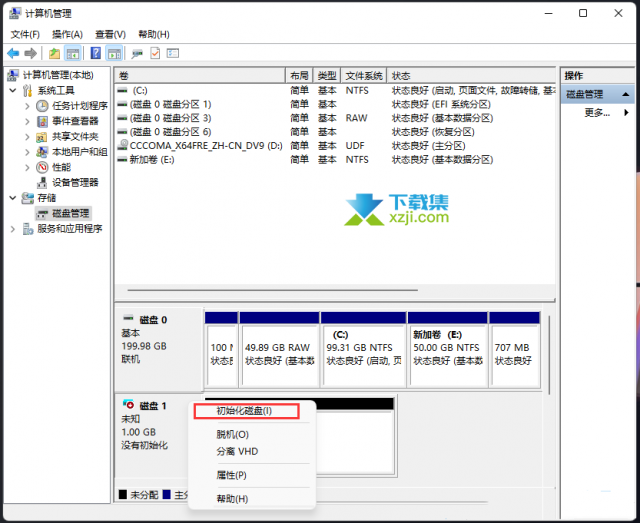This screenshot has height=523, width=640.
Task: Select 本地用户和组 in the tree
Action: 80,152
